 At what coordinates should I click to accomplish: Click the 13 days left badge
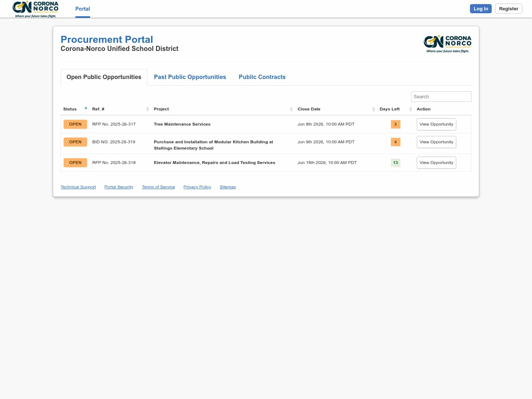(x=395, y=163)
